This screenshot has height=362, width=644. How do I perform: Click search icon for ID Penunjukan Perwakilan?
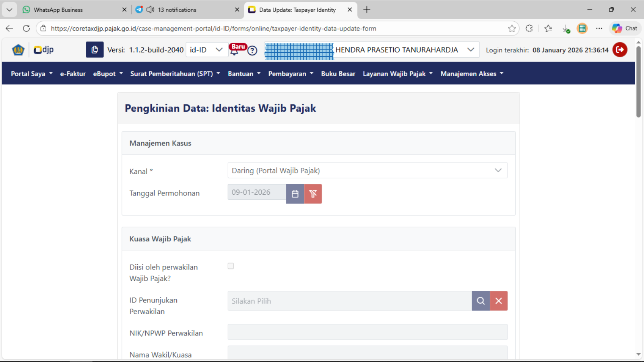[481, 301]
